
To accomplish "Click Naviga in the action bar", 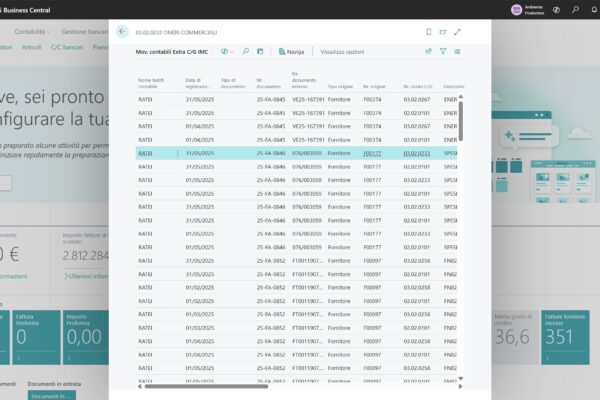I will coord(291,51).
